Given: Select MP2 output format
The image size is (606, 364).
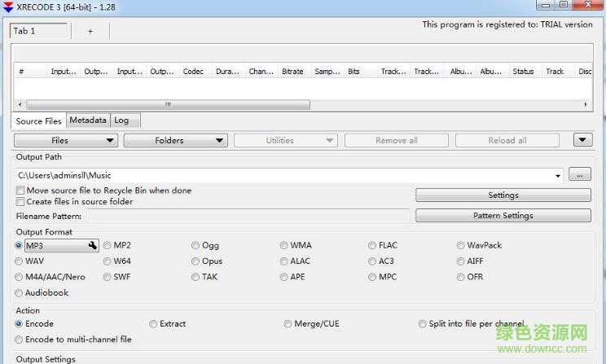Looking at the screenshot, I should click(x=107, y=245).
